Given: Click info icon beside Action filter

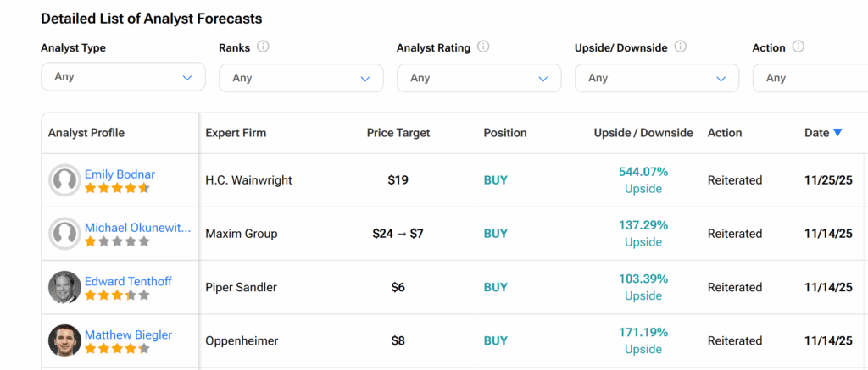Looking at the screenshot, I should click(798, 47).
